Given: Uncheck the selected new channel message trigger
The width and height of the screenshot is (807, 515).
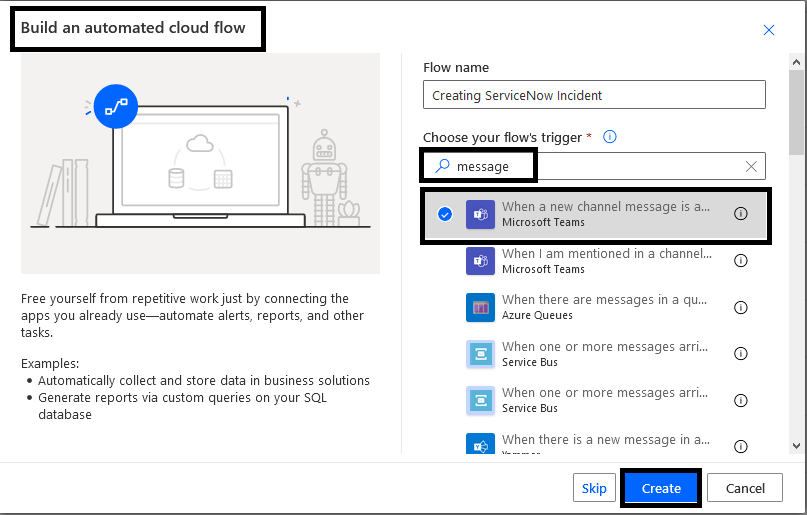Looking at the screenshot, I should click(445, 214).
